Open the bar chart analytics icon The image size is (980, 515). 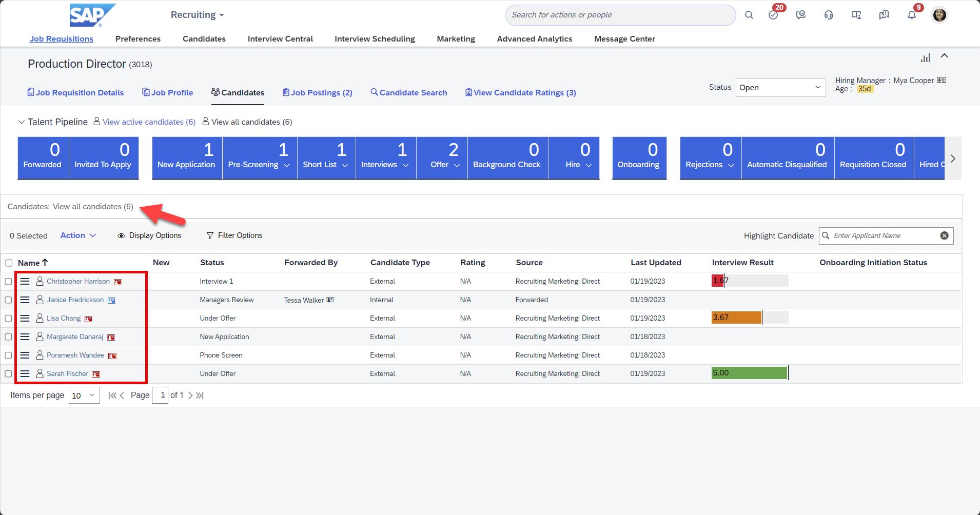coord(926,58)
